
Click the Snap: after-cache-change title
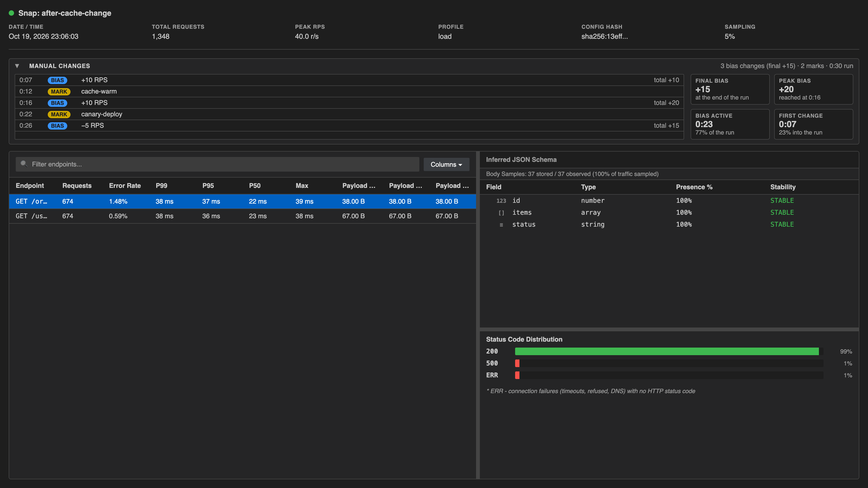[x=65, y=13]
